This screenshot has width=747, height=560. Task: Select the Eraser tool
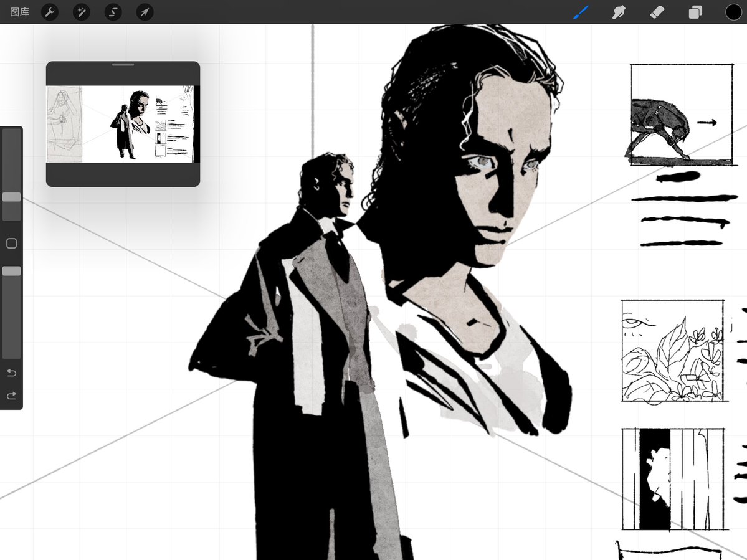coord(657,12)
